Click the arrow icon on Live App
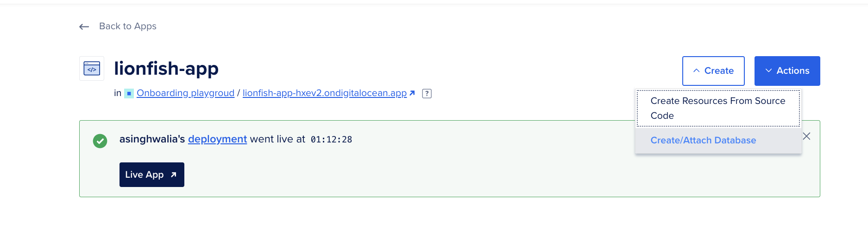 174,175
